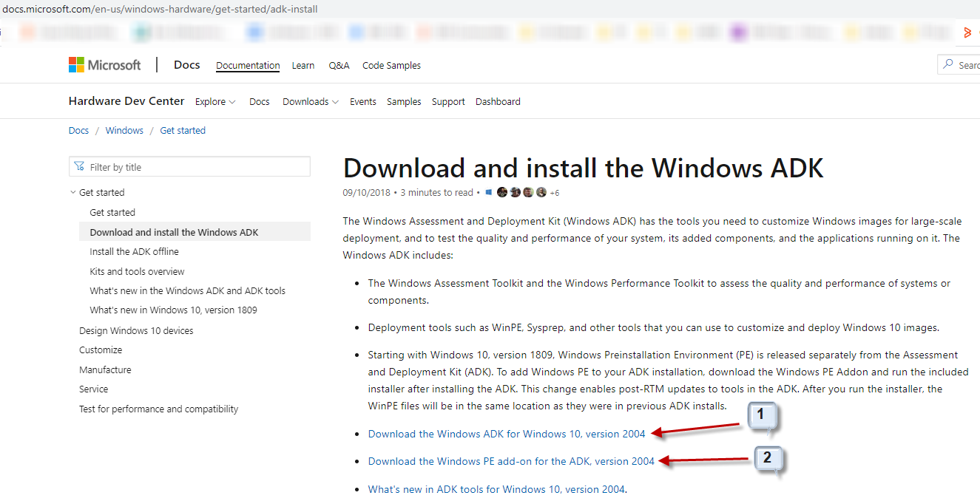980x501 pixels.
Task: Open Design Windows 10 devices section
Action: (x=136, y=331)
